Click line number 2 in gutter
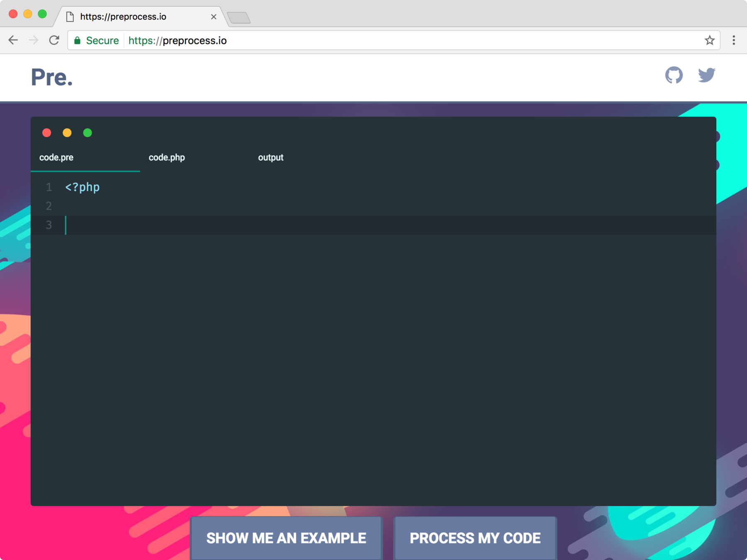The height and width of the screenshot is (560, 747). click(x=49, y=206)
